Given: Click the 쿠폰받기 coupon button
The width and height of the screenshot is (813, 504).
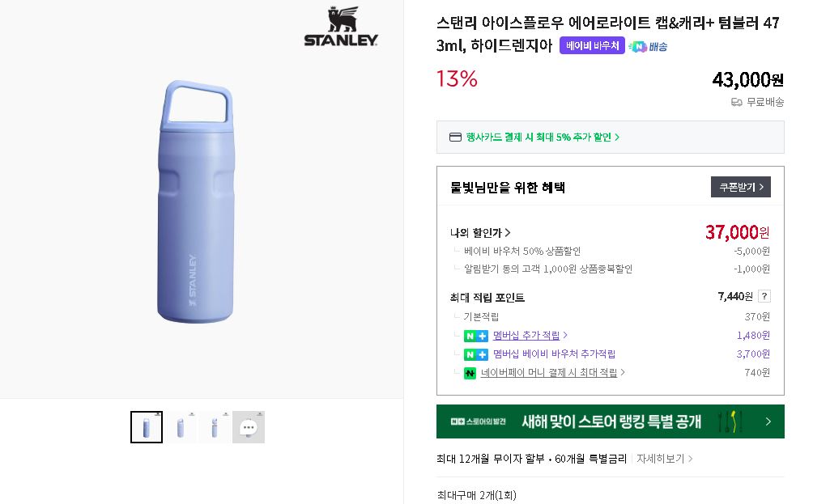Looking at the screenshot, I should 740,187.
